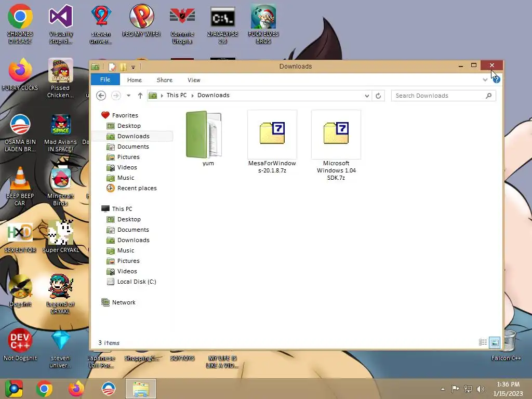The height and width of the screenshot is (399, 532).
Task: Click the Refresh button beside address bar
Action: coord(378,96)
